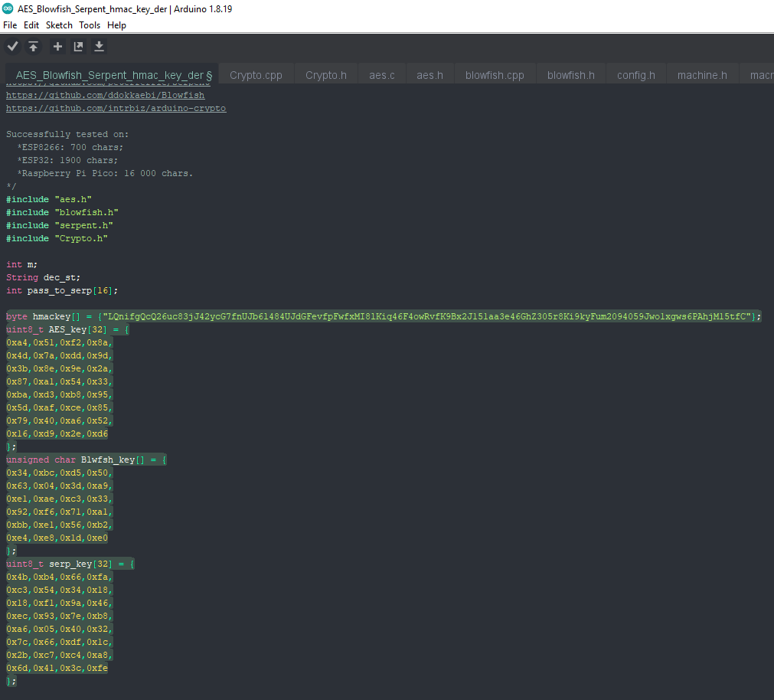Switch to the blowfish.h tab
Viewport: 774px width, 700px height.
pyautogui.click(x=570, y=75)
